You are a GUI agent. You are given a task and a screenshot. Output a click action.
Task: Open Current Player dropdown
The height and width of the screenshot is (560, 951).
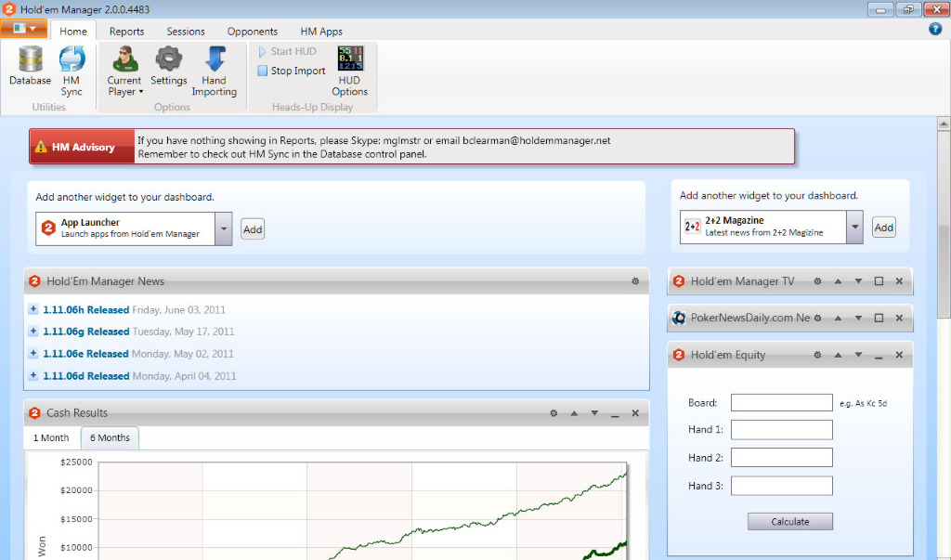pos(124,85)
